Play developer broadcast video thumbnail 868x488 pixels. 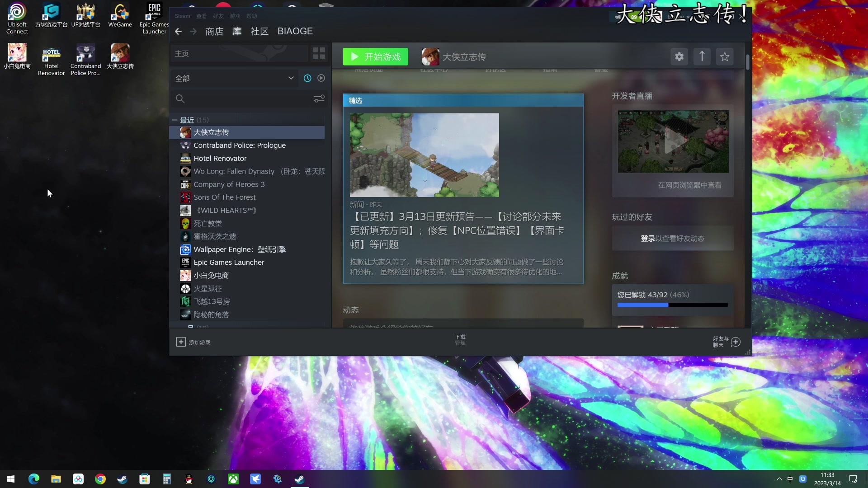click(673, 141)
